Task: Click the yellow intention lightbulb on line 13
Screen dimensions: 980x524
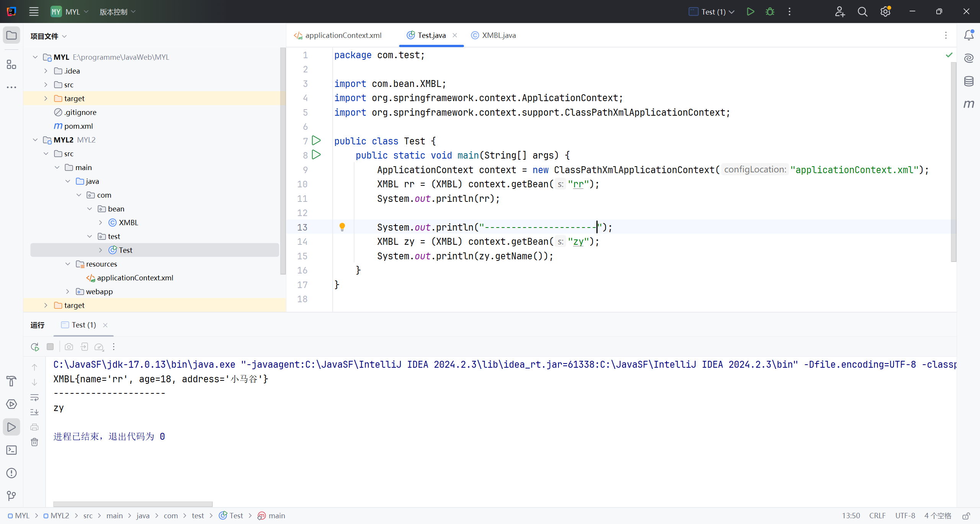Action: click(342, 227)
